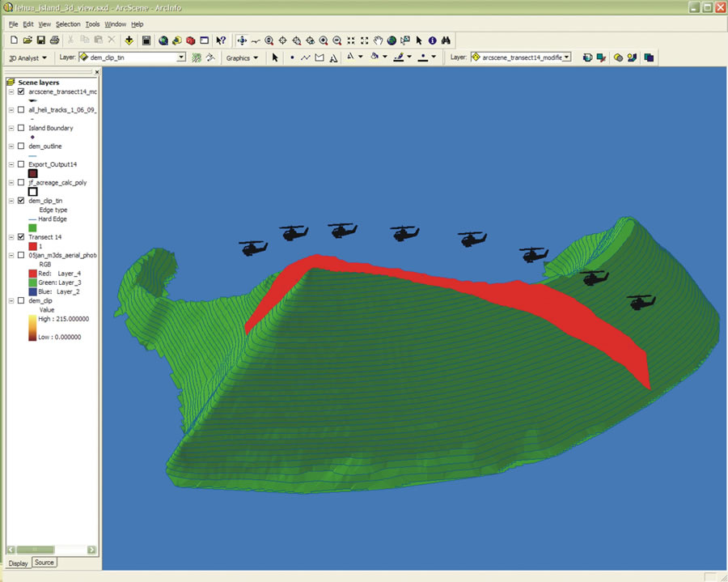
Task: Open the Graphics dropdown menu
Action: coord(242,58)
